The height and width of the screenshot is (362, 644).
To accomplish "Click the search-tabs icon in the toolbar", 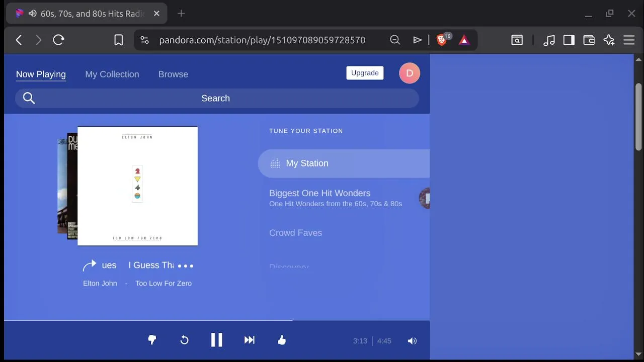I will coord(517,40).
